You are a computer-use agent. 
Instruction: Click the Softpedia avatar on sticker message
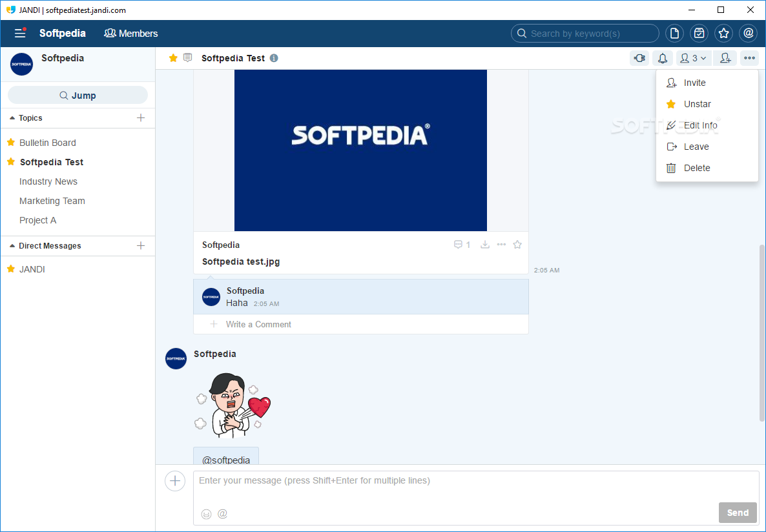tap(176, 358)
